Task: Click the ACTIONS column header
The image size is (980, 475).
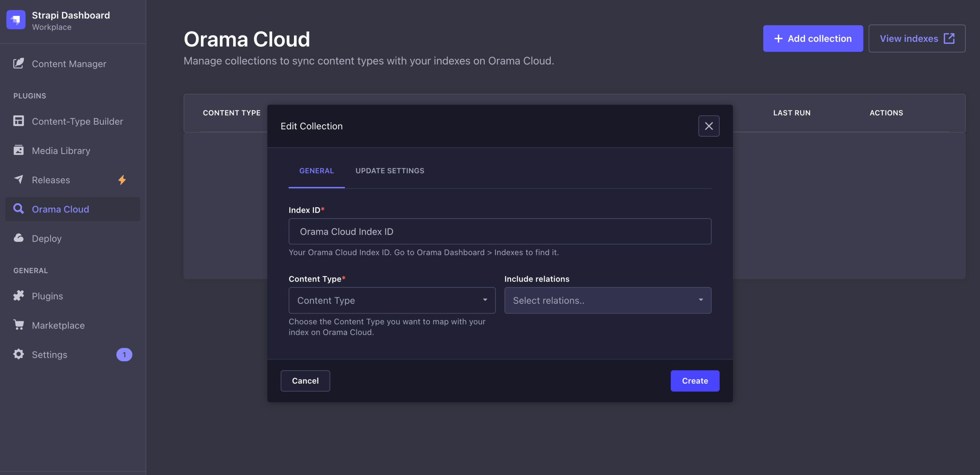Action: point(886,113)
